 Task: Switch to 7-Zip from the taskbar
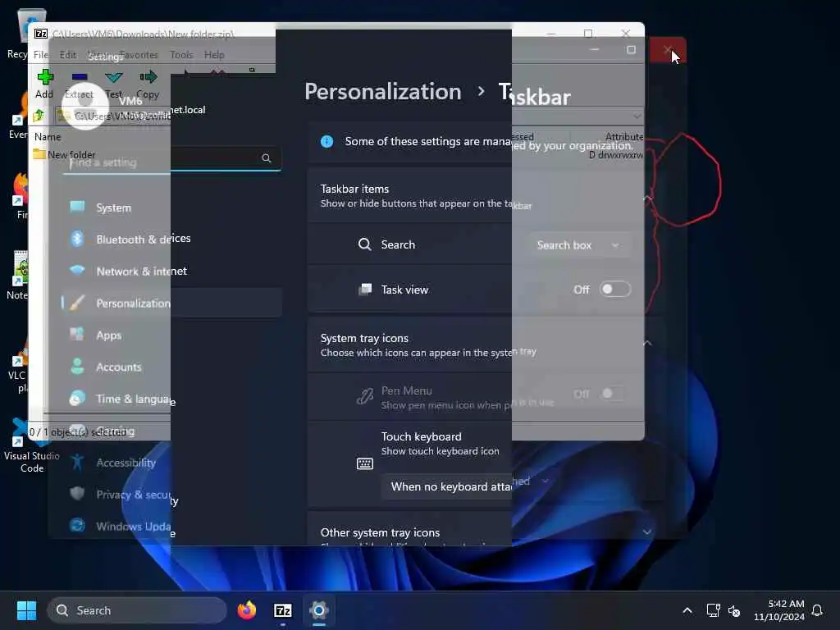tap(283, 610)
